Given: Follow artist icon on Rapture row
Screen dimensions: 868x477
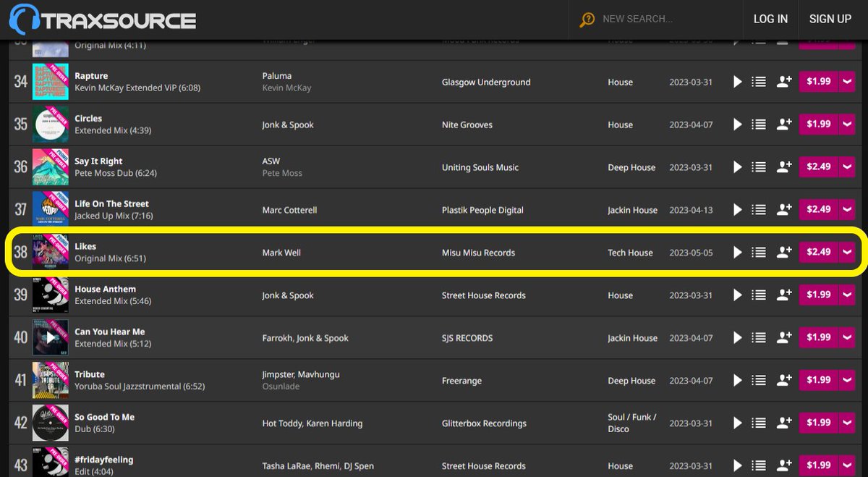Looking at the screenshot, I should click(x=784, y=82).
